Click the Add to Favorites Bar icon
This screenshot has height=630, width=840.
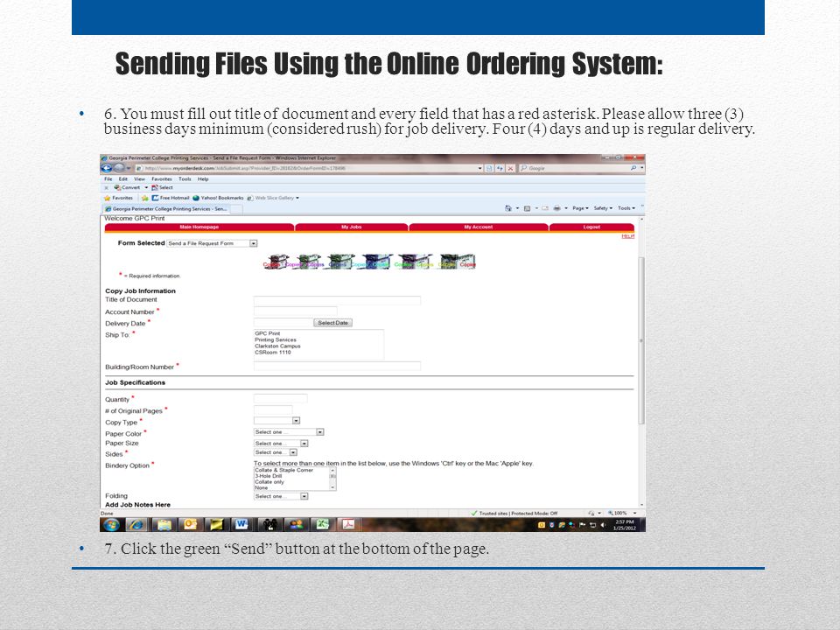tap(144, 199)
